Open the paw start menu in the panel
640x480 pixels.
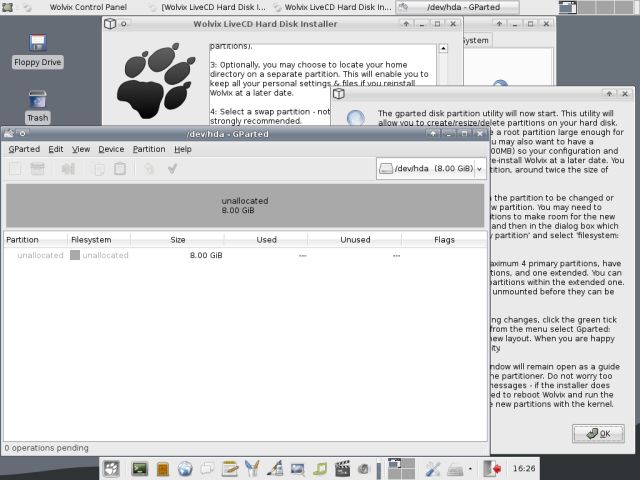[111, 469]
